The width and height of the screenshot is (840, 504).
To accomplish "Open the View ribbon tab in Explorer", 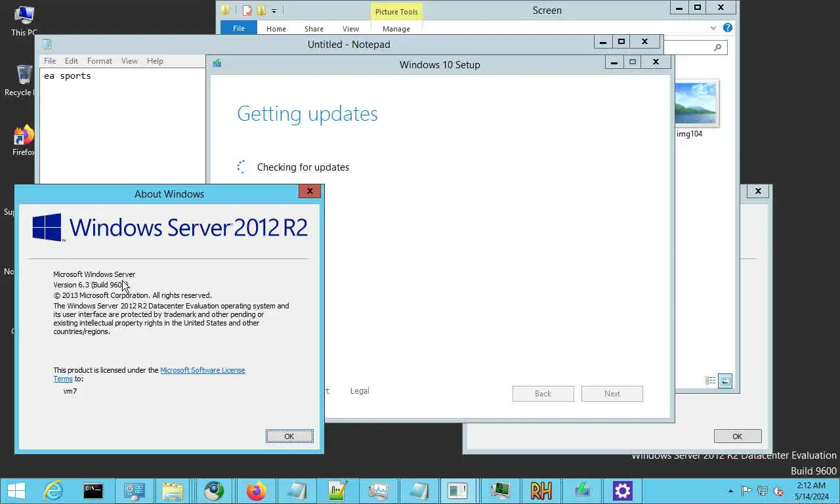I will click(x=350, y=29).
